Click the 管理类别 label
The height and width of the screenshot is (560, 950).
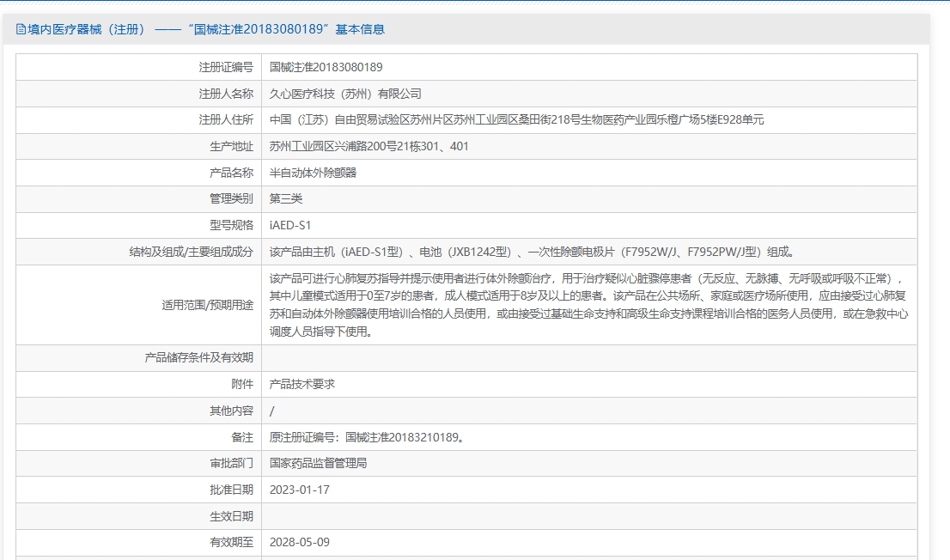click(x=231, y=198)
